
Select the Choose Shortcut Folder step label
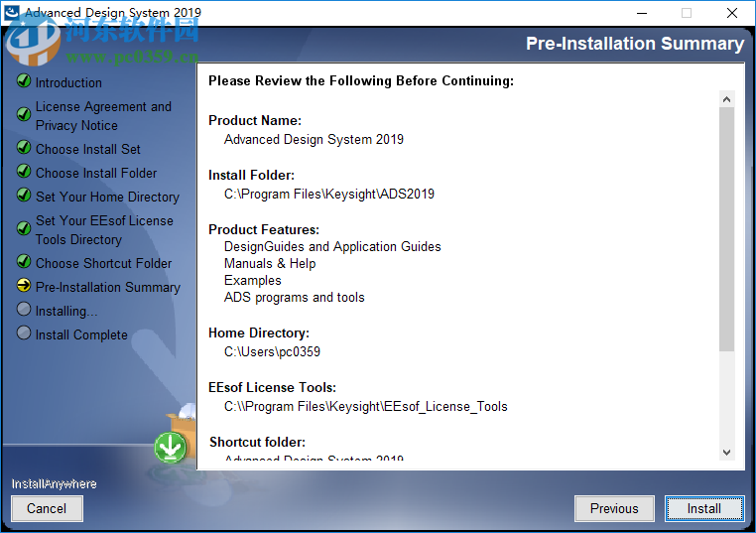point(103,263)
